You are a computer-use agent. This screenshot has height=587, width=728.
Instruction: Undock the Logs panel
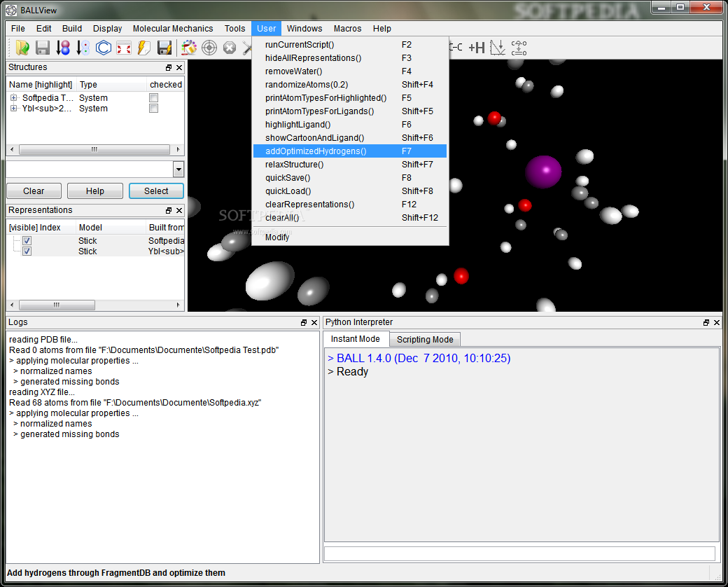tap(304, 322)
